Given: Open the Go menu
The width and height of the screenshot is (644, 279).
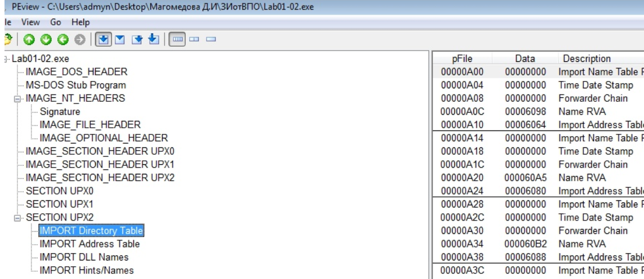Looking at the screenshot, I should pyautogui.click(x=55, y=22).
